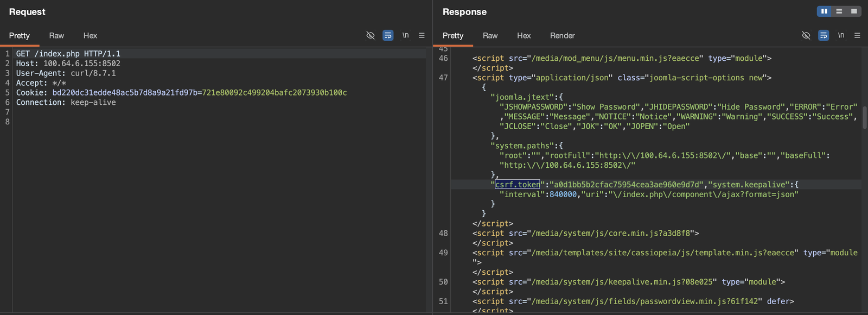This screenshot has width=868, height=315.
Task: Toggle hide non-printable icon in Request panel
Action: [x=371, y=35]
